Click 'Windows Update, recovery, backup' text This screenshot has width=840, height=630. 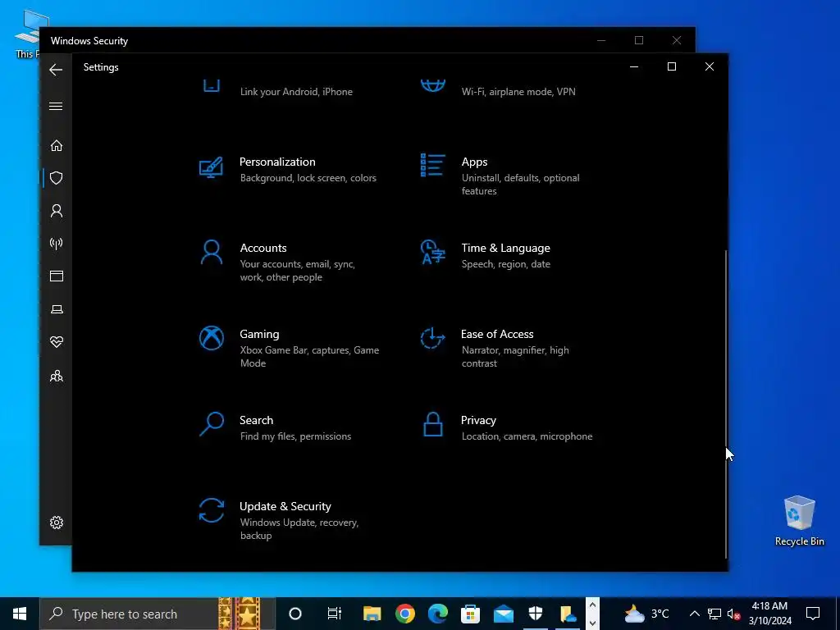(x=299, y=529)
